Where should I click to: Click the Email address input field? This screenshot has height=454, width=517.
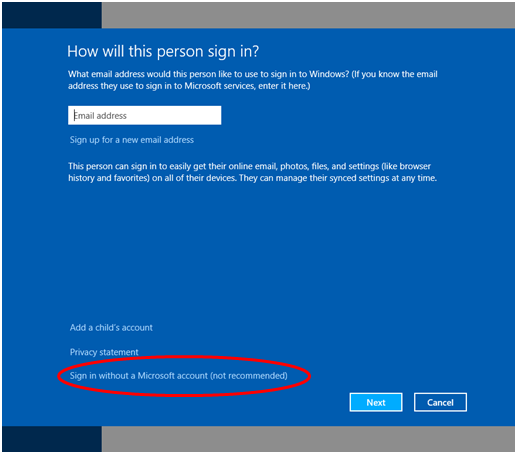click(x=144, y=115)
